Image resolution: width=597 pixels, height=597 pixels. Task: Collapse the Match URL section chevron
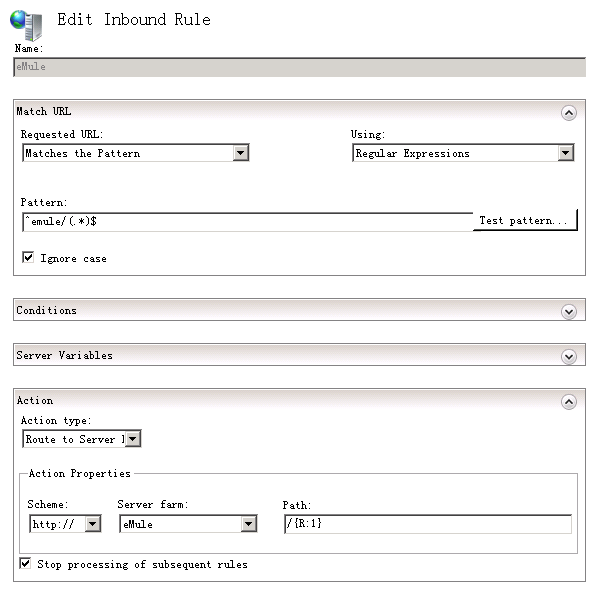[568, 113]
